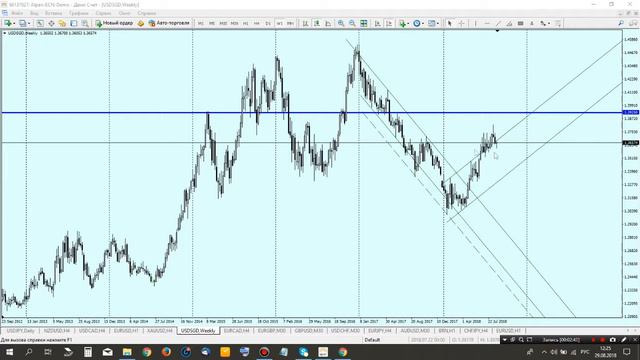Open Calculator from the taskbar
Image resolution: width=640 pixels, height=360 pixels.
88,352
